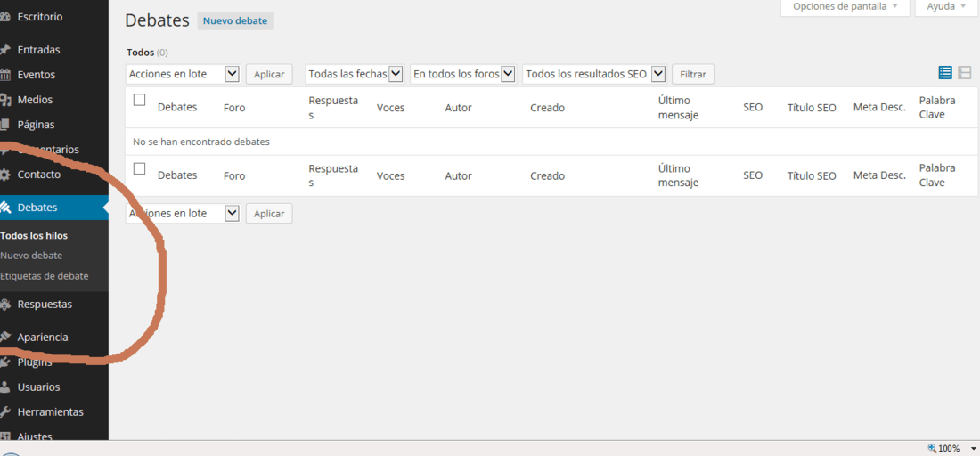Open Páginas menu item
Viewport: 980px width, 456px height.
[x=37, y=125]
